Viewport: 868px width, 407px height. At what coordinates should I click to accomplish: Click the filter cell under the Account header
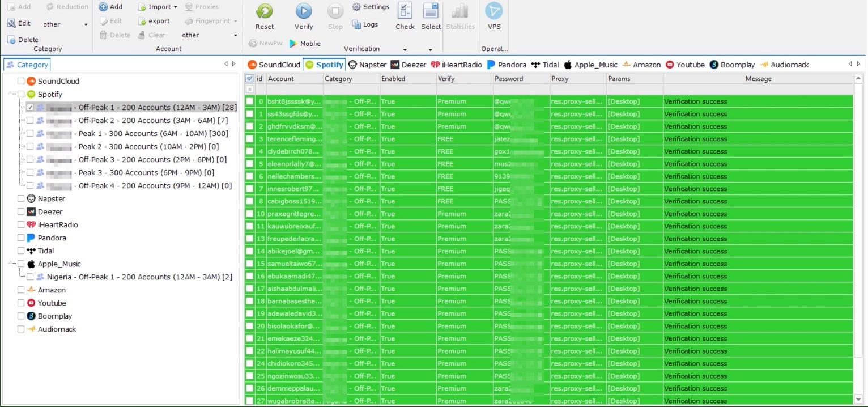pyautogui.click(x=295, y=90)
